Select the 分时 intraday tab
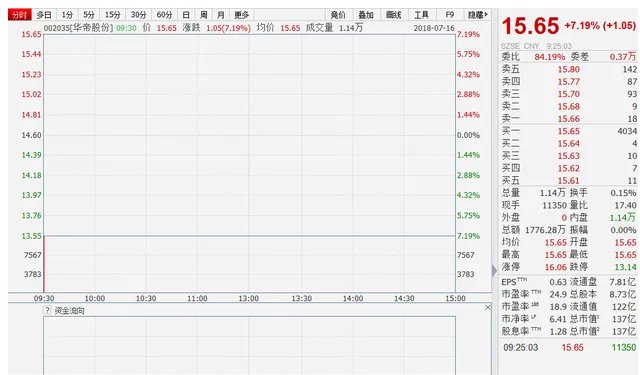Screen dimensions: 640x375 pos(20,15)
